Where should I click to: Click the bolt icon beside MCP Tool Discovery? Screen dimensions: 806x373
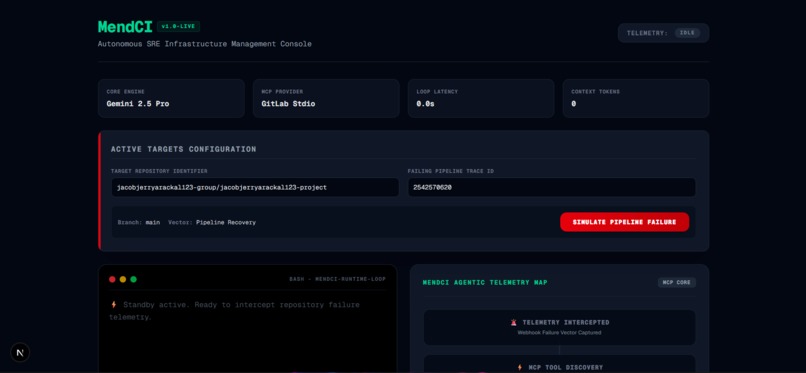pos(520,367)
